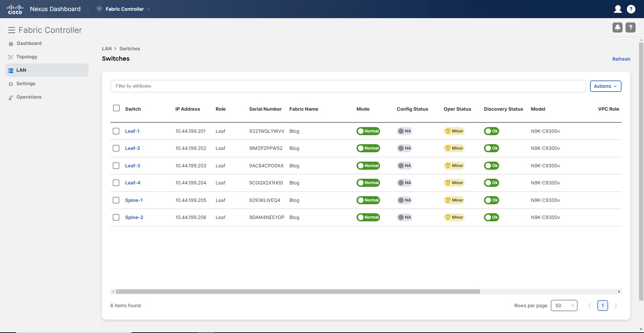Click Ok discovery status for Leaf-4
The image size is (644, 333).
pos(491,183)
